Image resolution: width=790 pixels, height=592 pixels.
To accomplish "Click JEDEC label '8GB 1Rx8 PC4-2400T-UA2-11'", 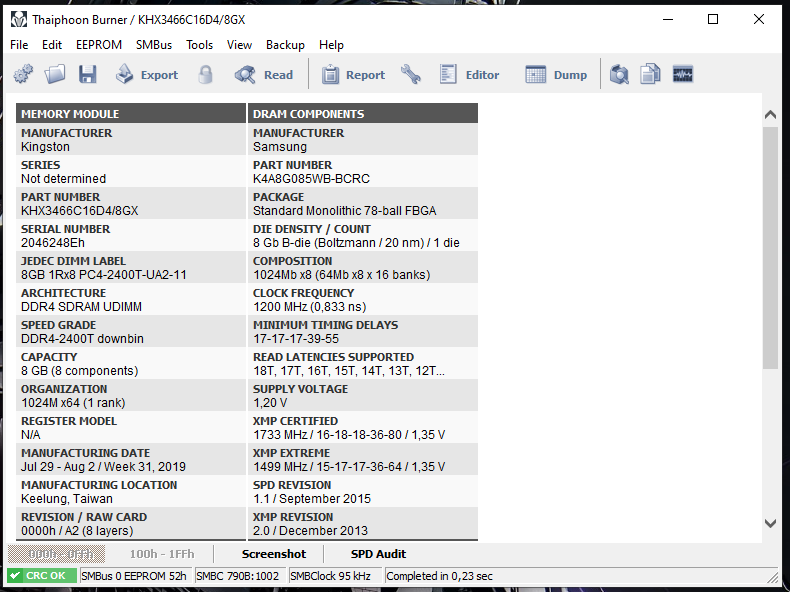I will pyautogui.click(x=104, y=275).
